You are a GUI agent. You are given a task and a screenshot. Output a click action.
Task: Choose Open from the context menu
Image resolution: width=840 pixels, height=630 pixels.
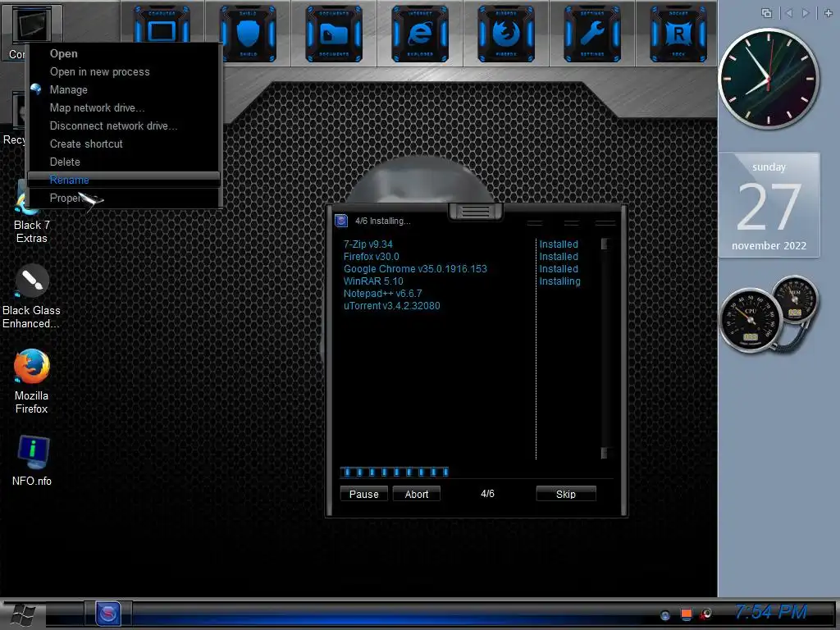click(124, 53)
